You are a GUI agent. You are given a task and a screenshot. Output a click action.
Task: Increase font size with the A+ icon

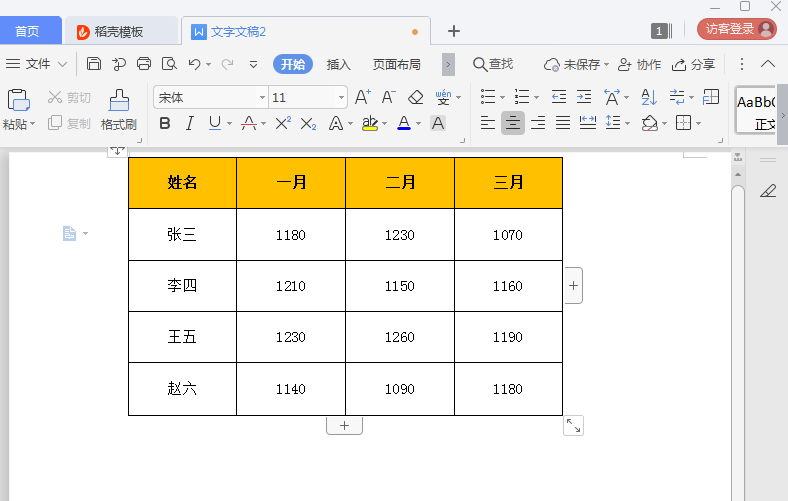click(x=362, y=97)
